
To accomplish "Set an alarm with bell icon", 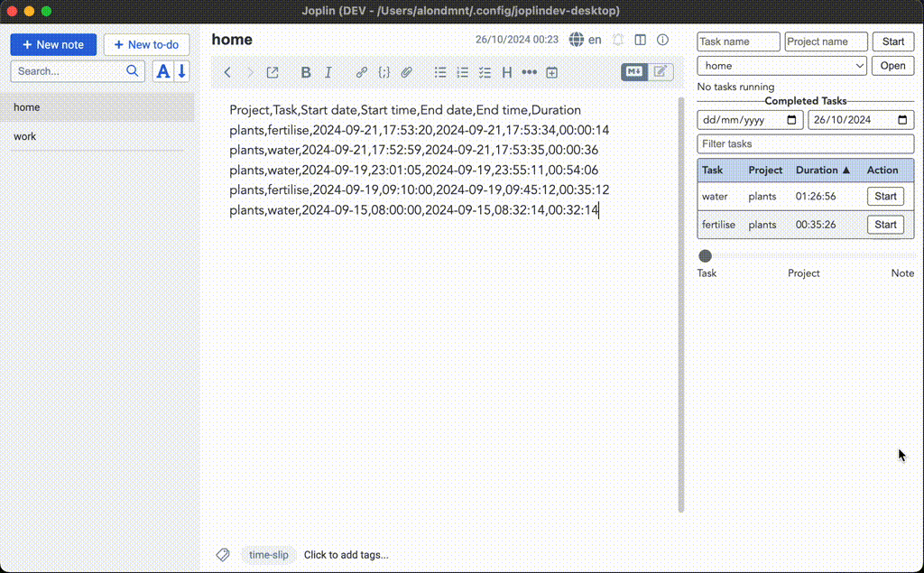I will click(617, 40).
